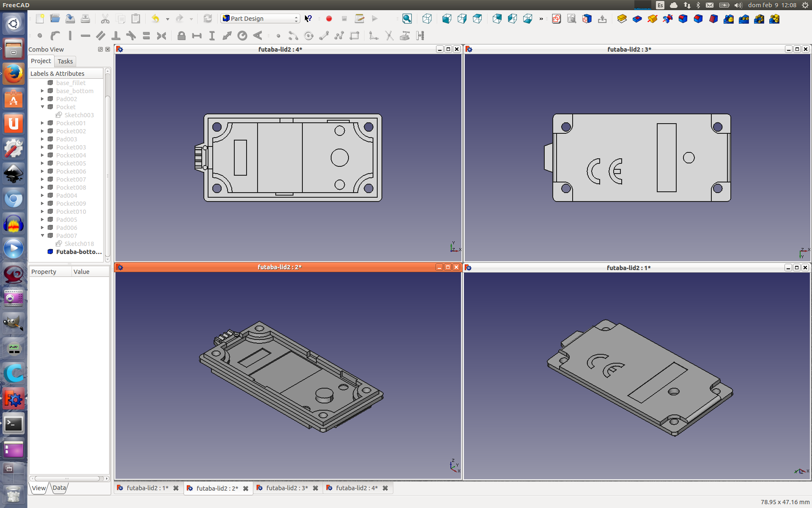Viewport: 812px width, 508px height.
Task: Click the Pocket feature tool icon
Action: 637,19
